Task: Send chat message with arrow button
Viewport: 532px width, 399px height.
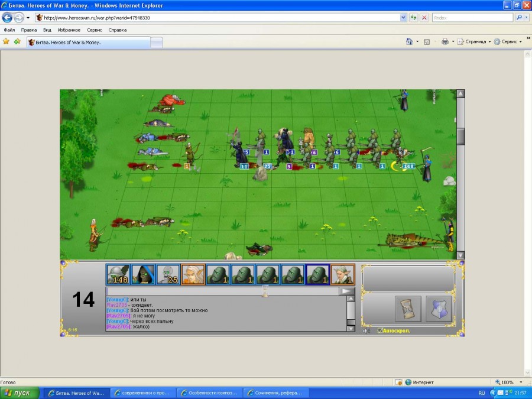Action: (x=347, y=291)
